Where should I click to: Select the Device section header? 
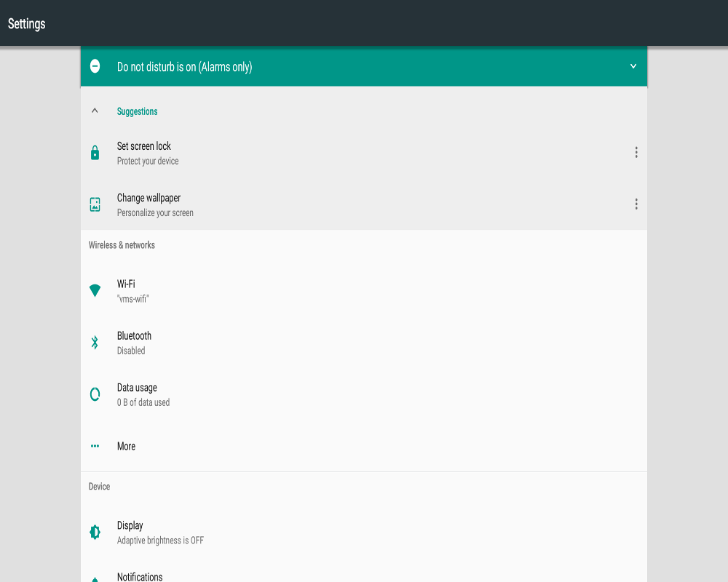[x=99, y=486]
